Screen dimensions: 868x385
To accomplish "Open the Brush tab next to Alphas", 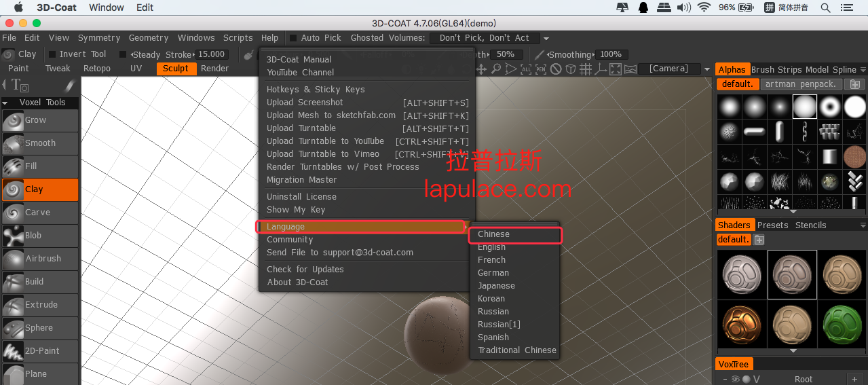I will pos(763,70).
